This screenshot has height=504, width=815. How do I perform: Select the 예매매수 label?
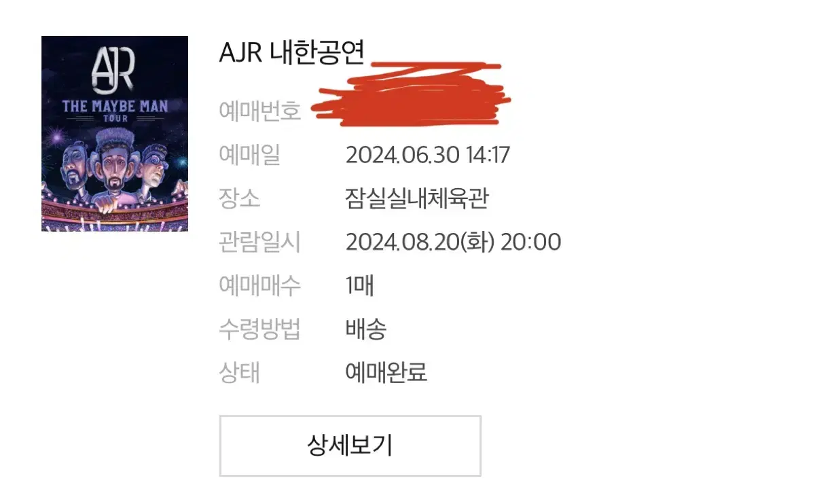260,285
